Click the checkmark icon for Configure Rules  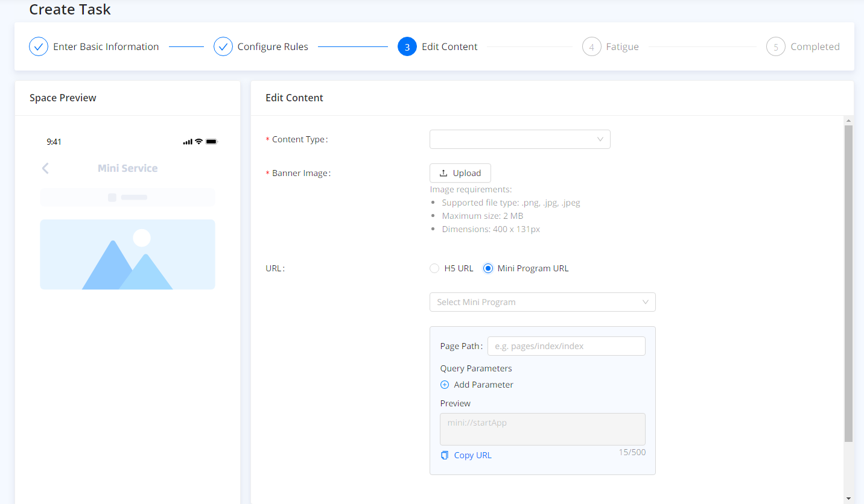223,46
